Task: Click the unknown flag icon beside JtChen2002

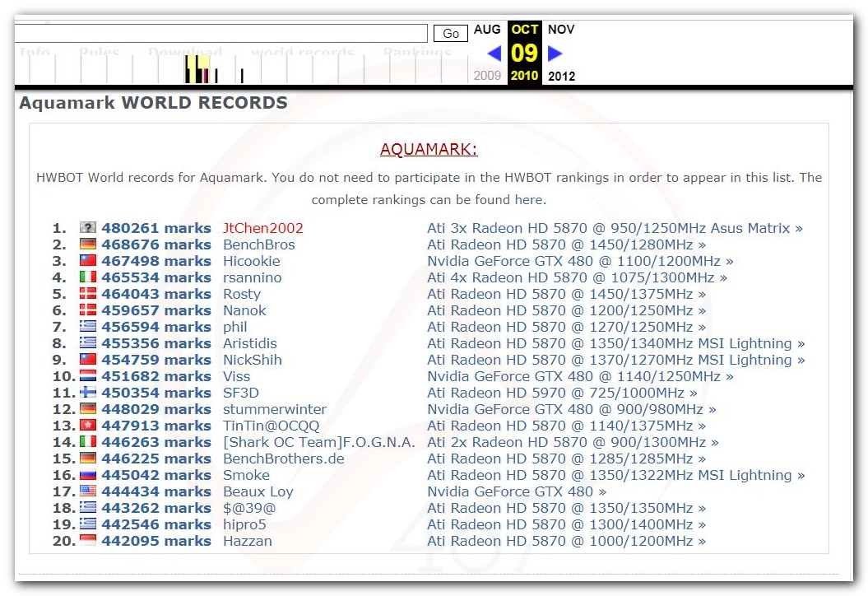Action: coord(87,227)
